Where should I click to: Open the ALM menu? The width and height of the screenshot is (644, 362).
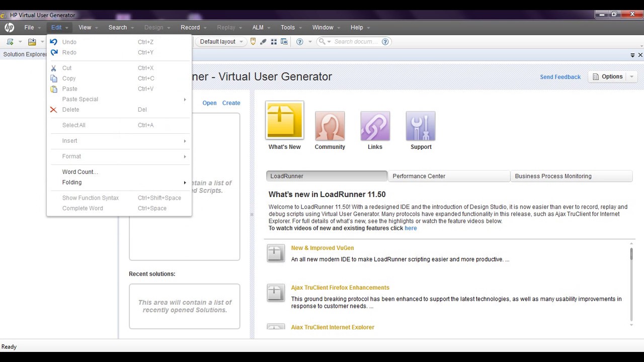(262, 28)
